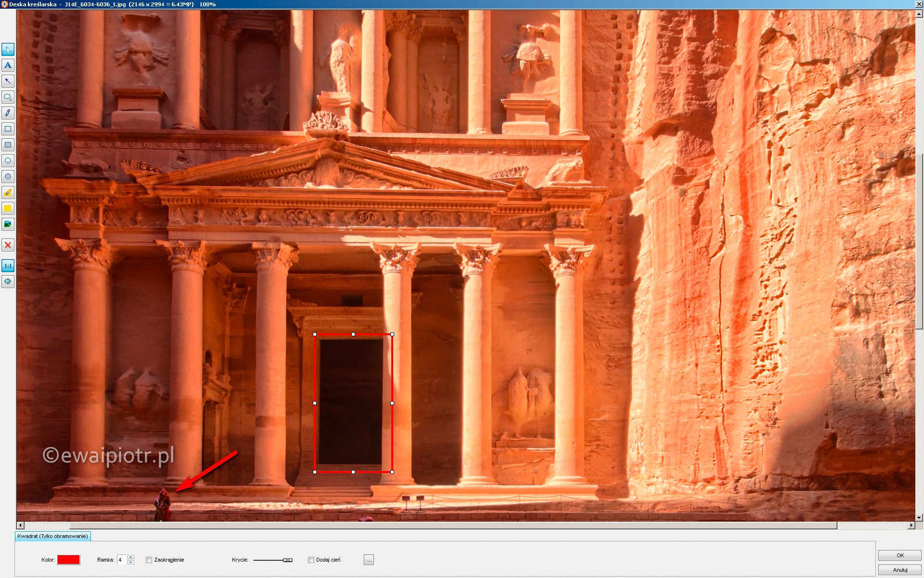Click the delete annotation (X) tool

(x=8, y=245)
